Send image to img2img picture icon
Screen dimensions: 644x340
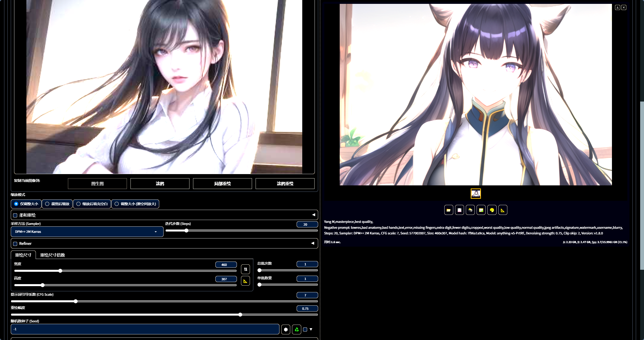481,210
